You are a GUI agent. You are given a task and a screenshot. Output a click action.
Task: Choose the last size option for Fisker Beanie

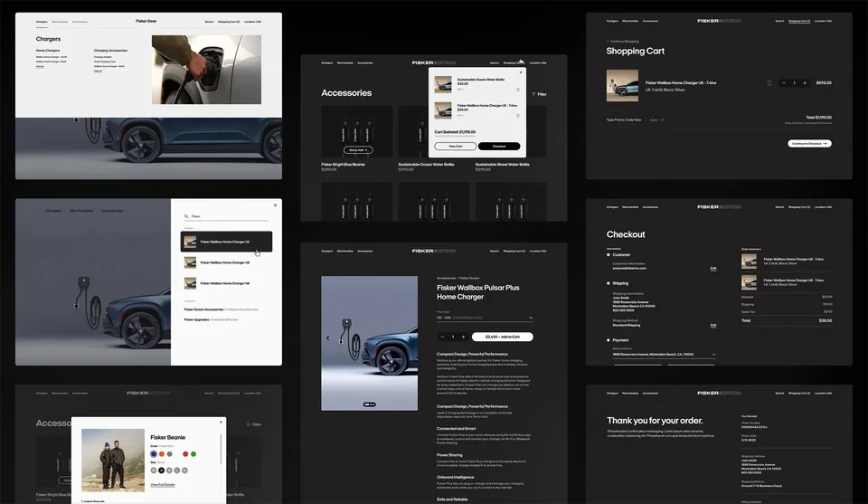184,471
